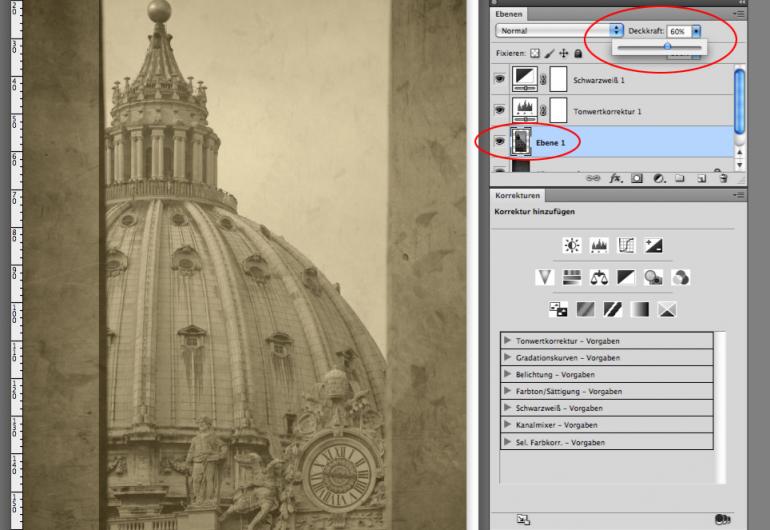This screenshot has height=530, width=770.
Task: Create a new layer group
Action: (x=680, y=179)
